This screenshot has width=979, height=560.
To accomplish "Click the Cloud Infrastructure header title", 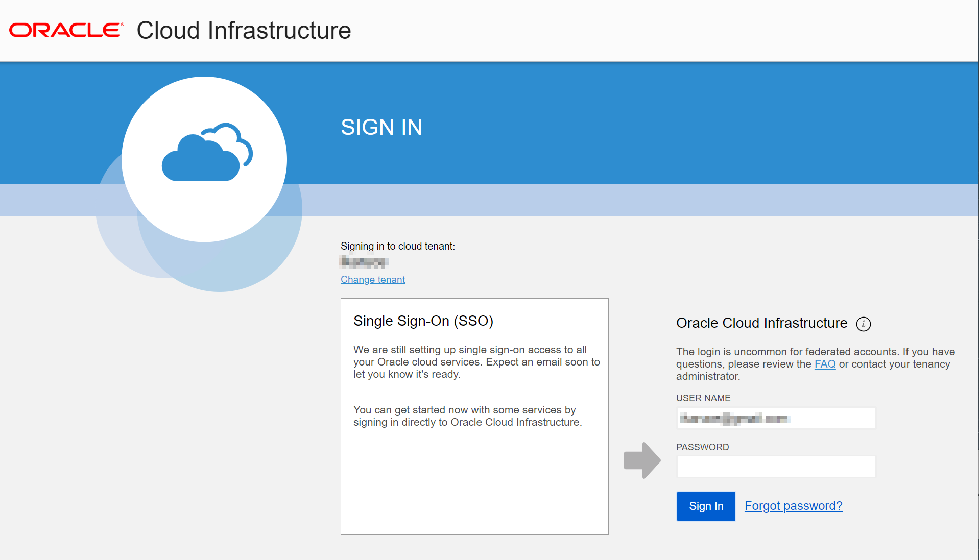I will click(x=244, y=30).
